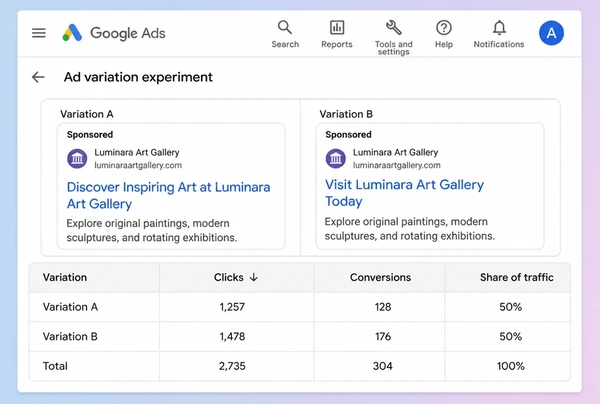Screen dimensions: 600x404
Task: Click Variation A 50% traffic share
Action: (510, 307)
